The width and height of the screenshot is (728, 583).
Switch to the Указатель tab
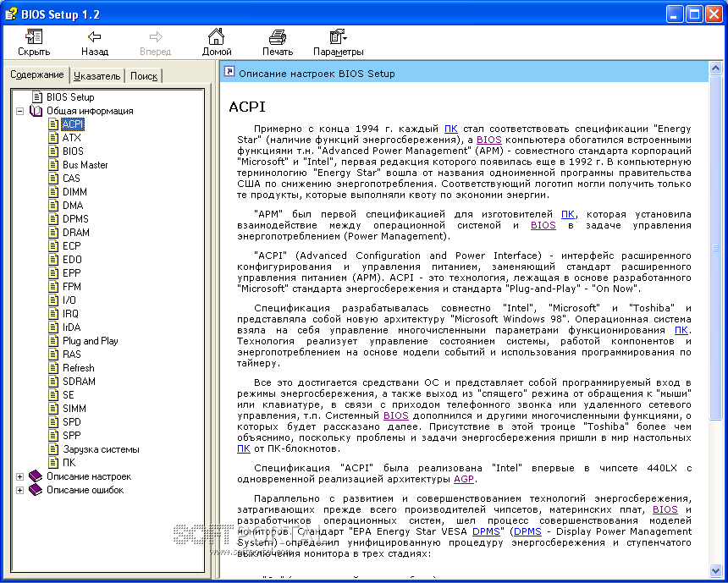click(x=97, y=76)
